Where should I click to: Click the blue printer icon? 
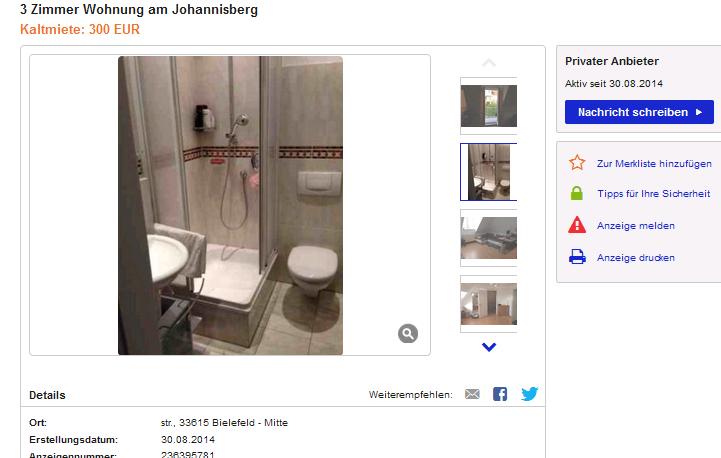pyautogui.click(x=577, y=257)
